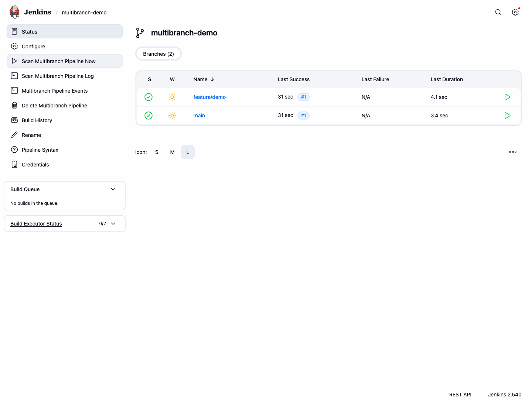Select Scan Multibranch Pipeline Now
Image resolution: width=532 pixels, height=406 pixels.
(65, 61)
